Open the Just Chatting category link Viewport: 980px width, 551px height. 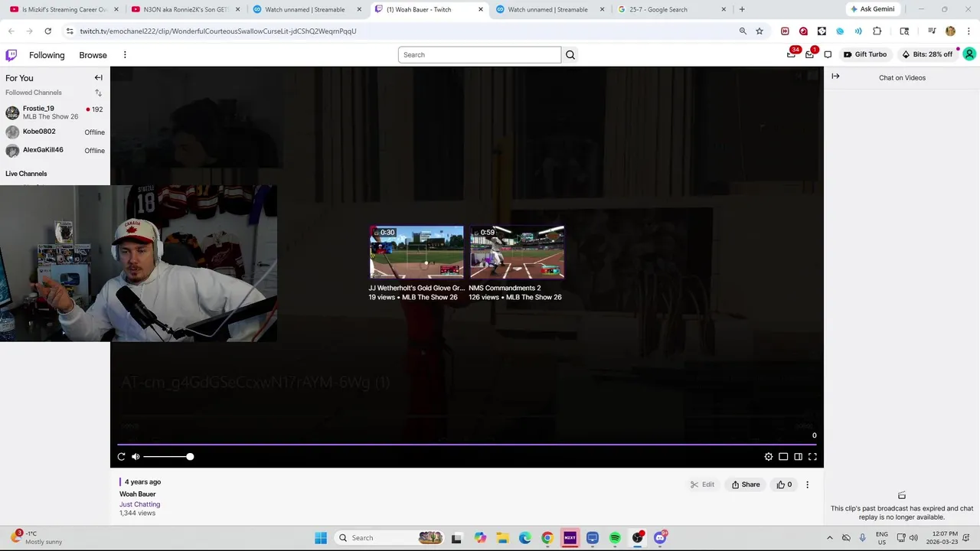click(139, 504)
